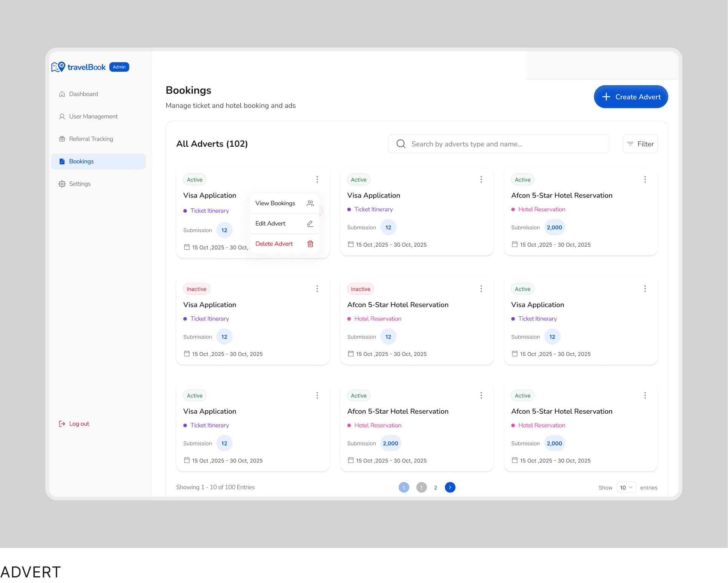Click the people icon beside View Bookings
Image resolution: width=728 pixels, height=583 pixels.
coord(310,203)
